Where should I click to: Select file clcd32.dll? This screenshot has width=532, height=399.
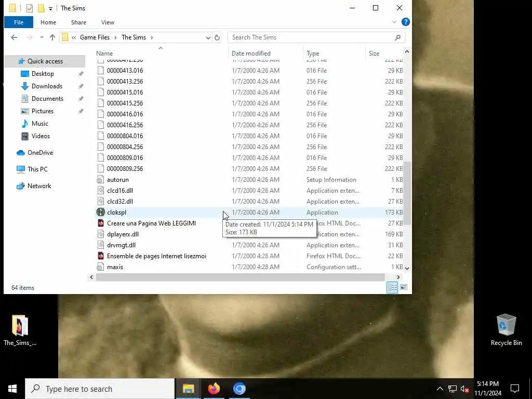coord(120,202)
